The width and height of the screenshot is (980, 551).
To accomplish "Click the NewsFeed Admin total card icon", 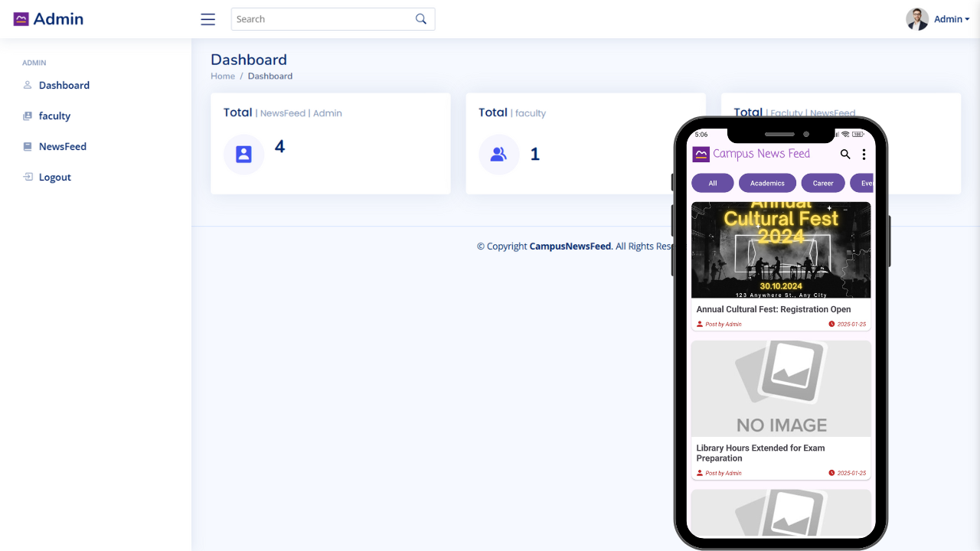I will (243, 155).
